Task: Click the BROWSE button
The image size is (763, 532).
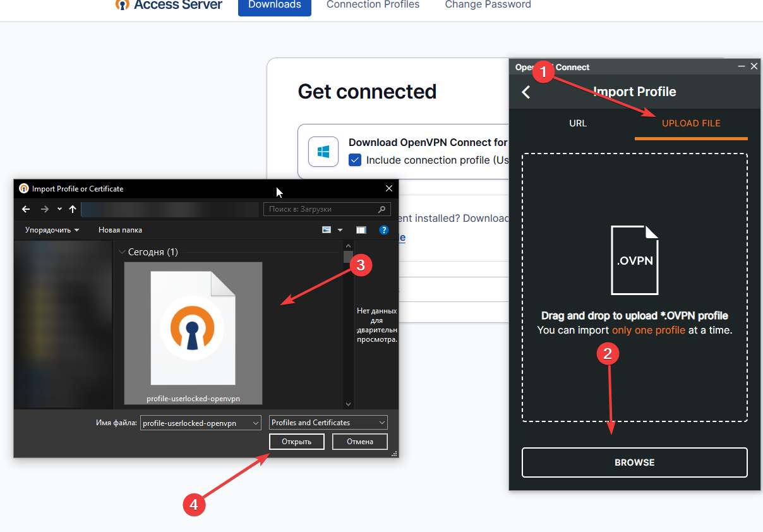Action: coord(635,462)
